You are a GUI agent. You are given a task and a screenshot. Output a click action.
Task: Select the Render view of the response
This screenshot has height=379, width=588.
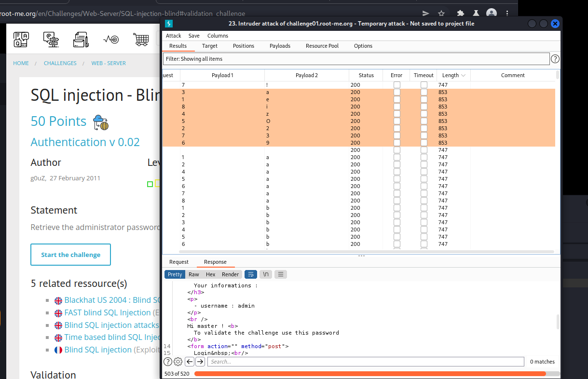tap(231, 274)
